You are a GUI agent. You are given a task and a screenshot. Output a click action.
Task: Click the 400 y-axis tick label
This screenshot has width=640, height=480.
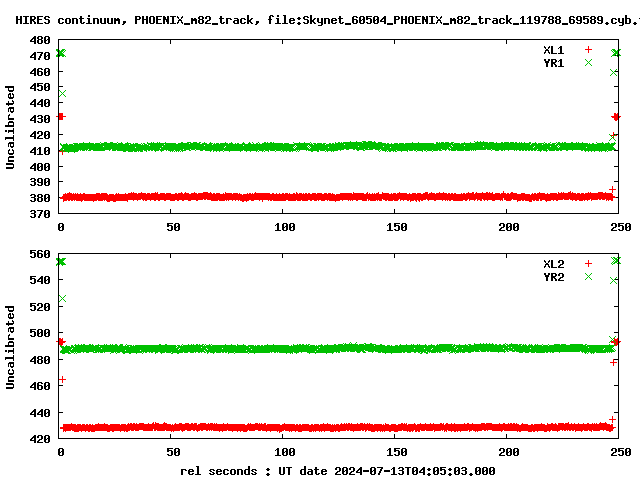point(40,167)
